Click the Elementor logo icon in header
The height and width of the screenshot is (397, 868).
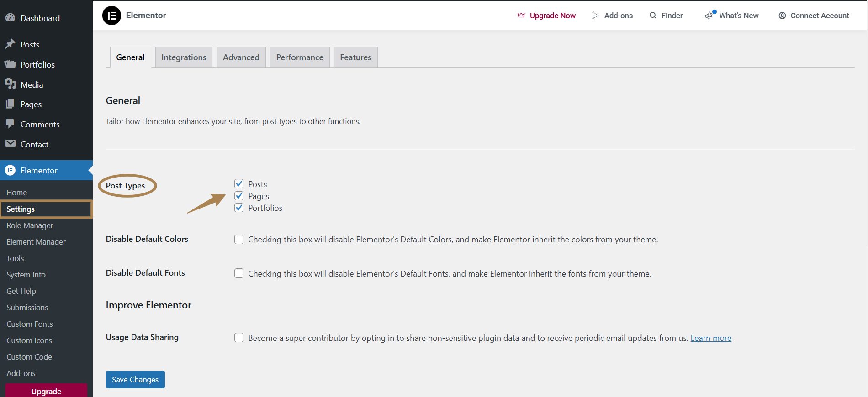point(111,16)
